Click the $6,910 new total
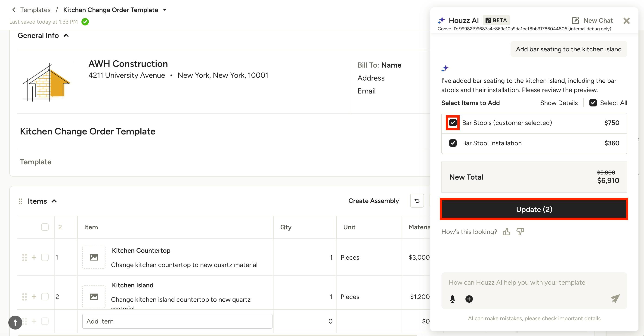644x336 pixels. tap(608, 180)
